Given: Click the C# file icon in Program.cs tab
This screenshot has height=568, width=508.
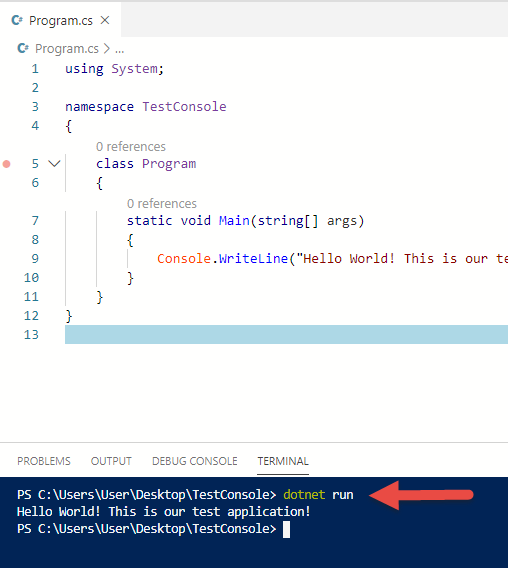Looking at the screenshot, I should click(17, 20).
